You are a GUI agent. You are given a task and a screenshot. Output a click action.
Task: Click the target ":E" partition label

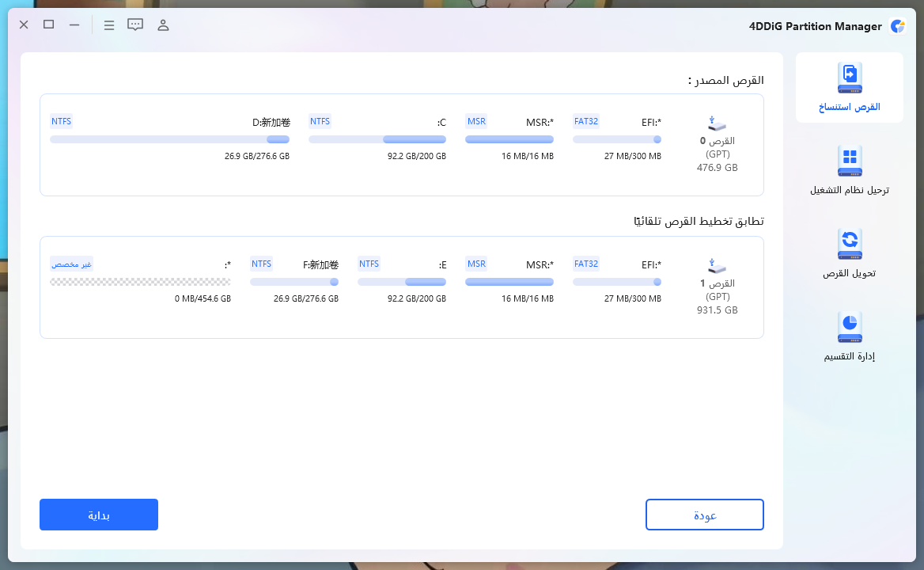click(x=442, y=265)
